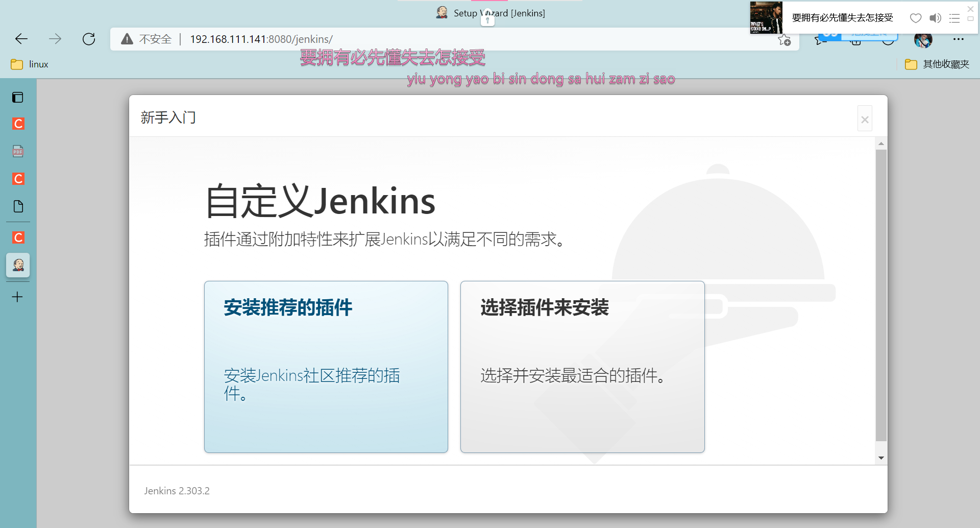
Task: Click the not-secure warning triangle icon
Action: (x=127, y=39)
